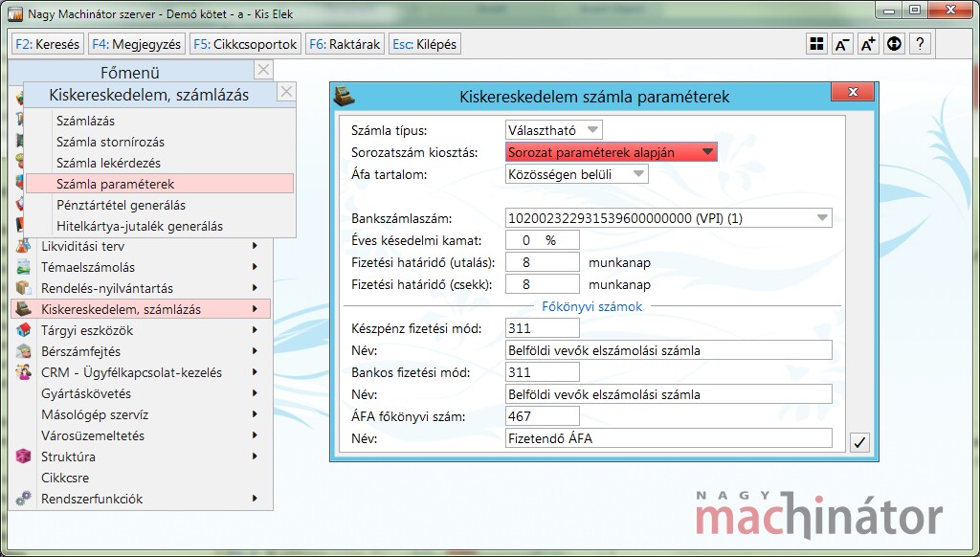
Task: Click the Éves késedelmi kamat field
Action: pos(542,240)
